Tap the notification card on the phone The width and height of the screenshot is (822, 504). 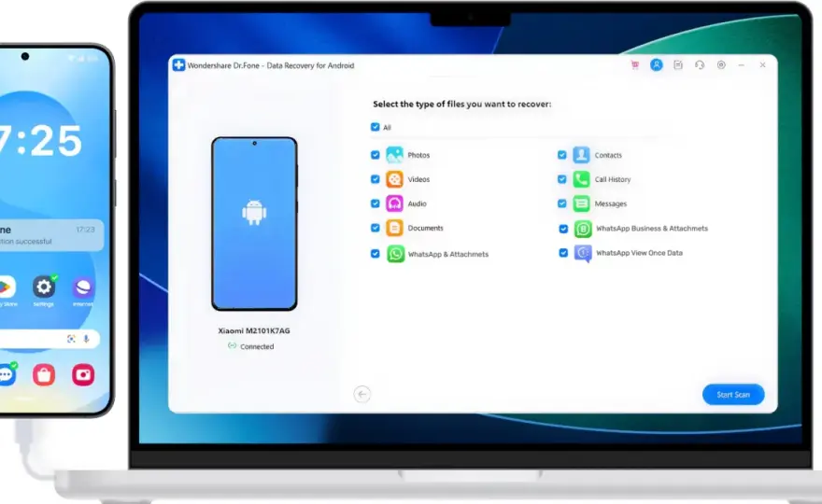(51, 234)
